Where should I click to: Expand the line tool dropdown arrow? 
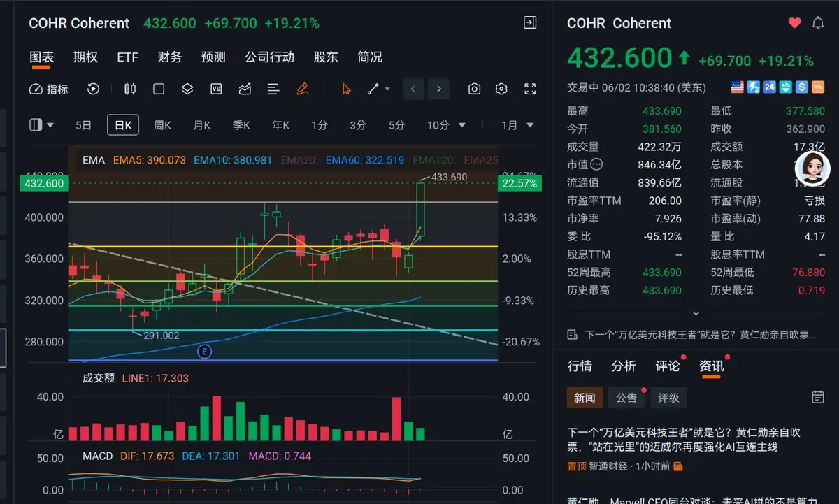pyautogui.click(x=387, y=89)
